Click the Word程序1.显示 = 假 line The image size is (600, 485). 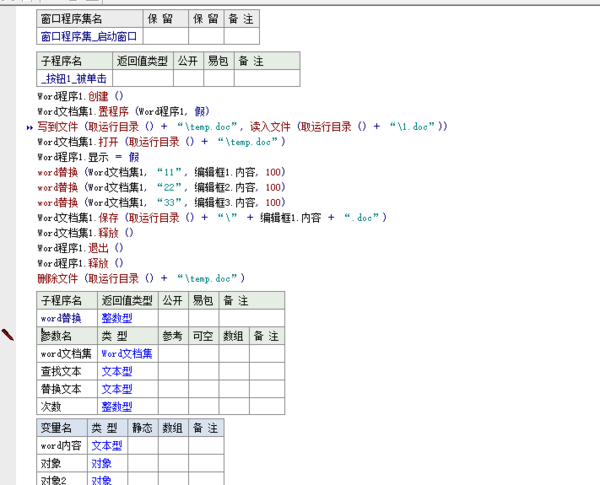point(88,157)
